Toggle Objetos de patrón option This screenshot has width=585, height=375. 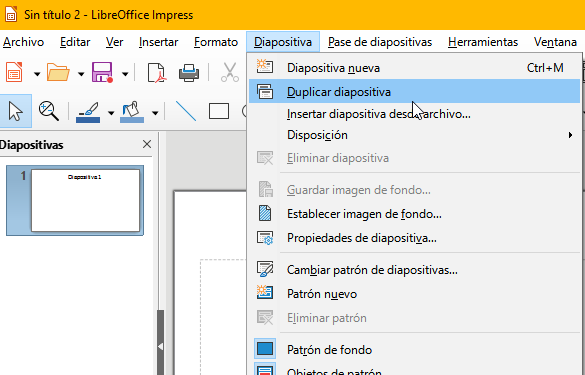[414, 369]
